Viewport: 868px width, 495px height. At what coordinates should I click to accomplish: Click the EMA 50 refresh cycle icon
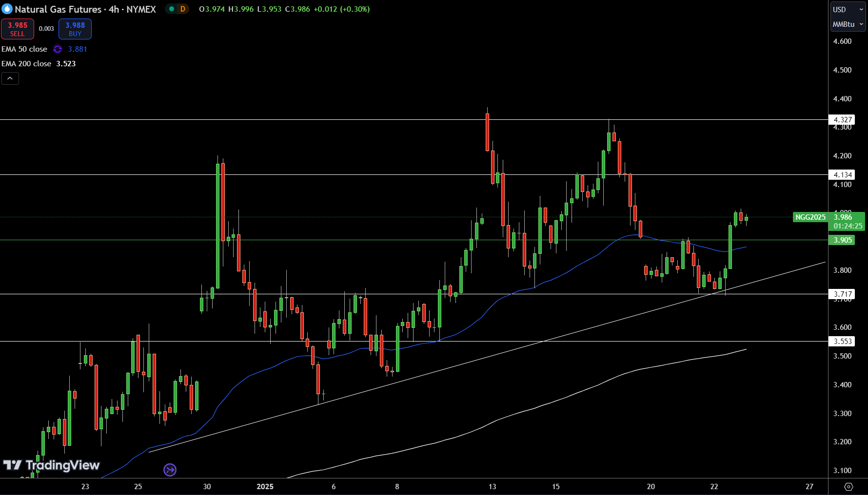58,49
